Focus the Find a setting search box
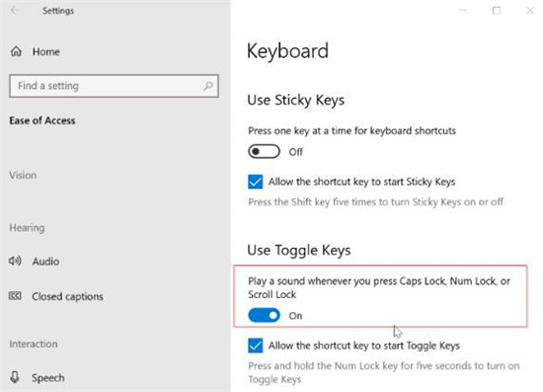543x392 pixels. pos(114,86)
